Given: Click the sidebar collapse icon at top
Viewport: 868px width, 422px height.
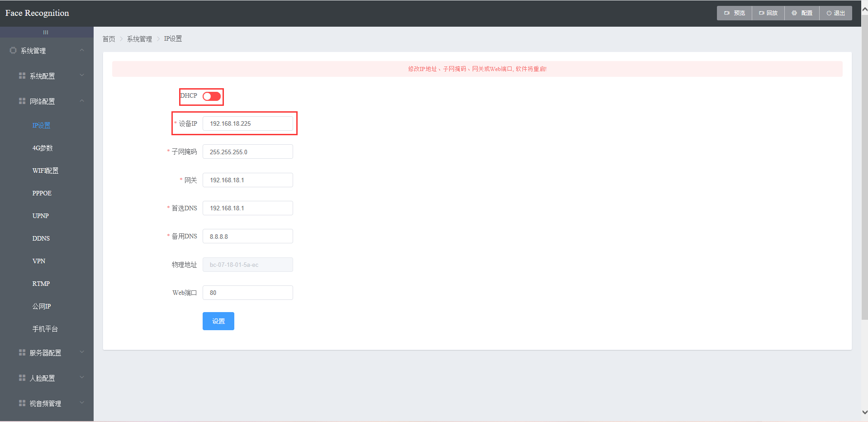Looking at the screenshot, I should point(46,33).
